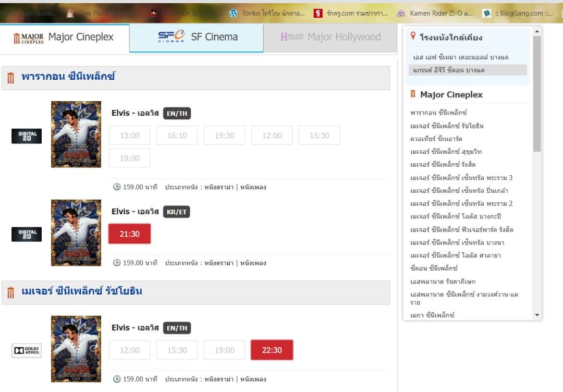Click the Major Cineplex icon in the sidebar

pyautogui.click(x=413, y=94)
